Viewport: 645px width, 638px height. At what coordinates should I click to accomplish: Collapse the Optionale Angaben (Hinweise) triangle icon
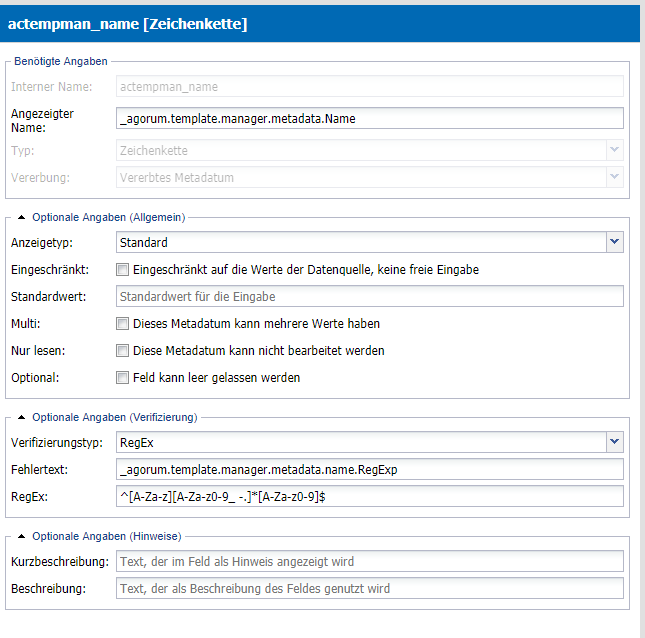[x=22, y=536]
